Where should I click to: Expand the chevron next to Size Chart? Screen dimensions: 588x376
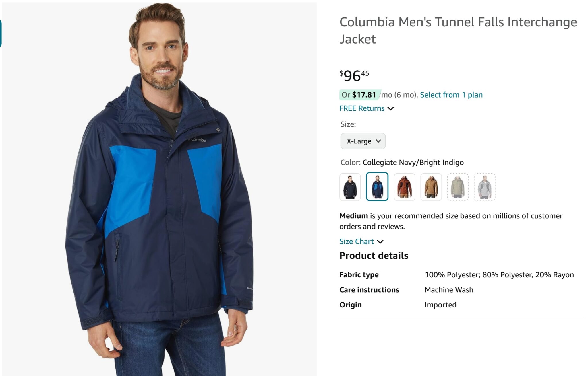coord(380,242)
